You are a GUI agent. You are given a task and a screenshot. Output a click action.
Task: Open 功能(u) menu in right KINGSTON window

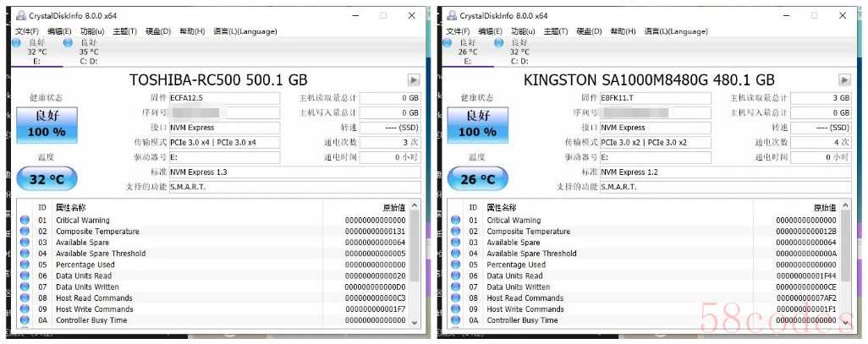[523, 31]
